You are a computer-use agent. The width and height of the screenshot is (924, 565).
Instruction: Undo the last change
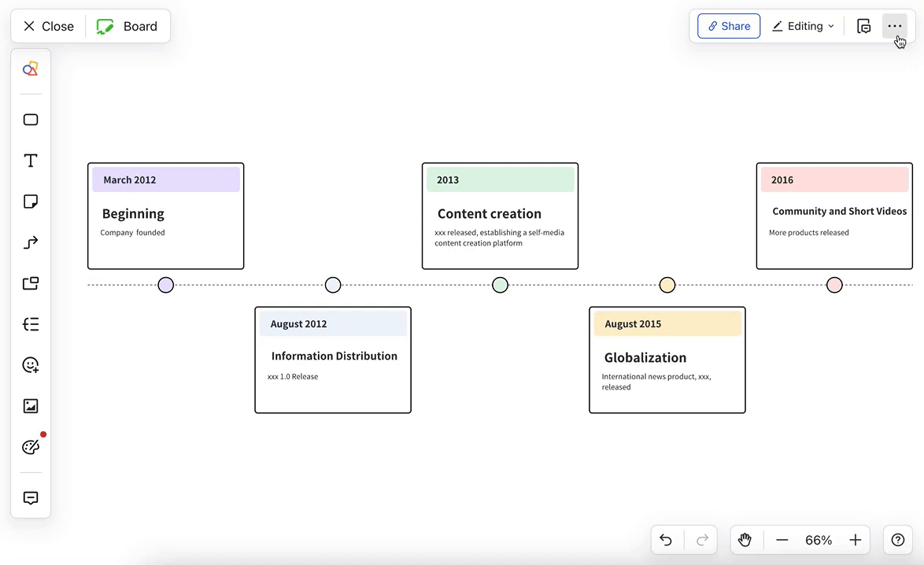pos(665,540)
